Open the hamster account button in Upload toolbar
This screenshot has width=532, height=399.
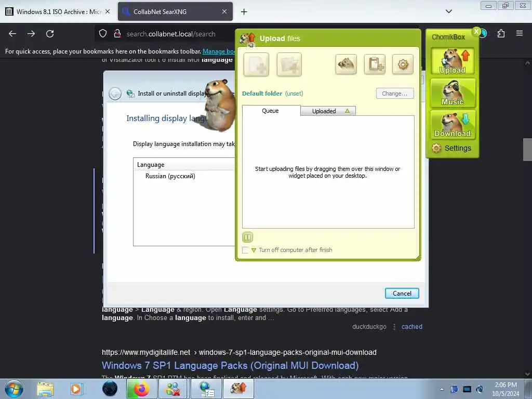point(346,64)
